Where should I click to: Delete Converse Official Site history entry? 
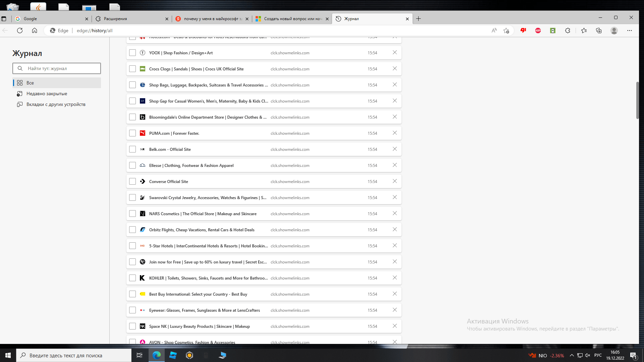click(395, 181)
